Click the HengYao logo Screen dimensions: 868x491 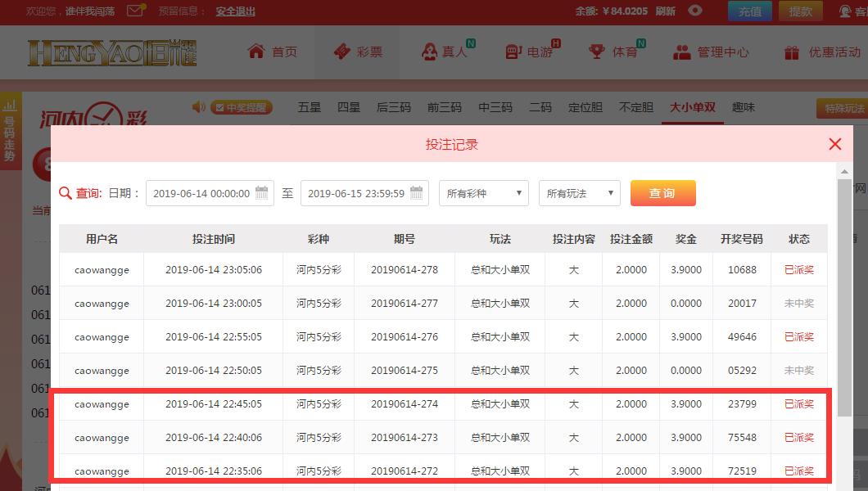click(112, 52)
